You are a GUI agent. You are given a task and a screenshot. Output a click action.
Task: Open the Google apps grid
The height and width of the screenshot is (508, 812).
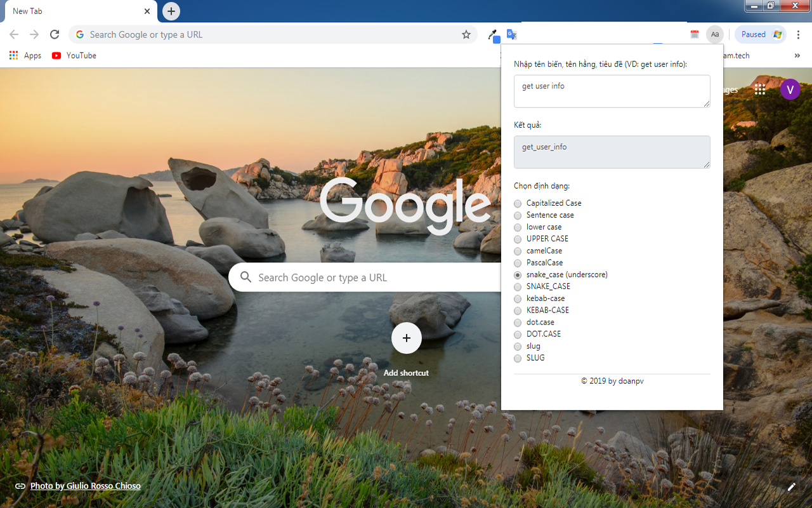tap(760, 90)
